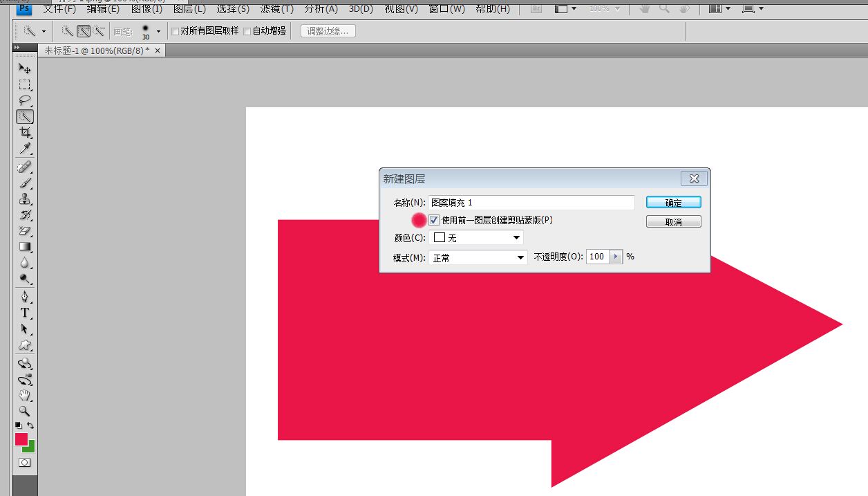Select the Quick Selection tool in toolbox
This screenshot has width=868, height=496.
25,117
